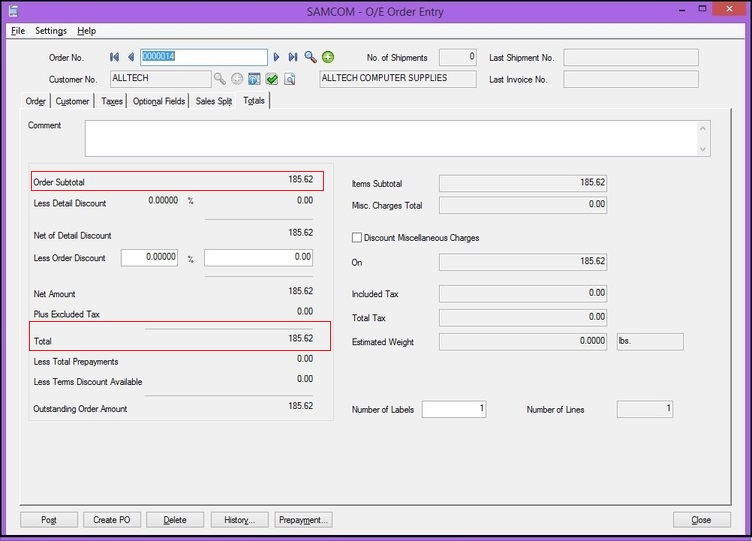Minimize the Order Entry window
752x541 pixels.
[x=682, y=10]
